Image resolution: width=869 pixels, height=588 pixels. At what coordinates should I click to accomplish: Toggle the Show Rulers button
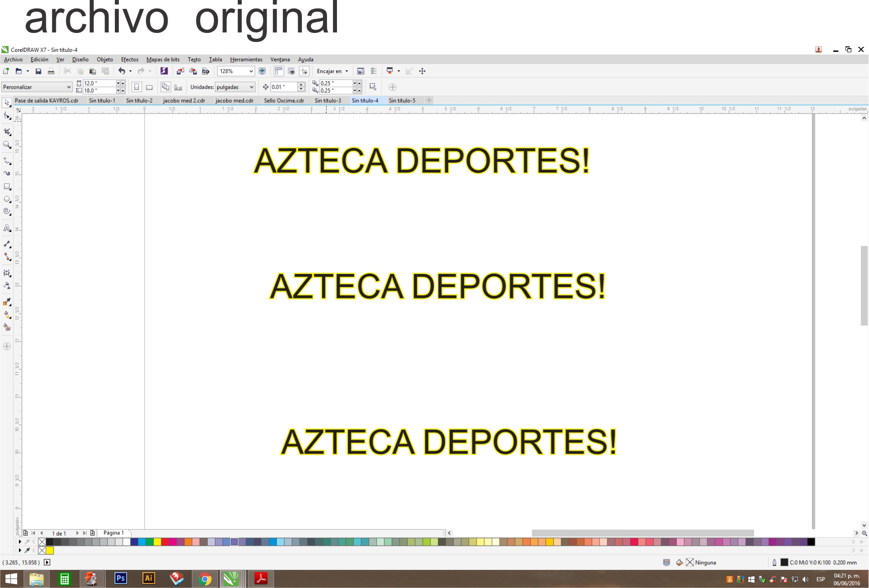tap(279, 71)
